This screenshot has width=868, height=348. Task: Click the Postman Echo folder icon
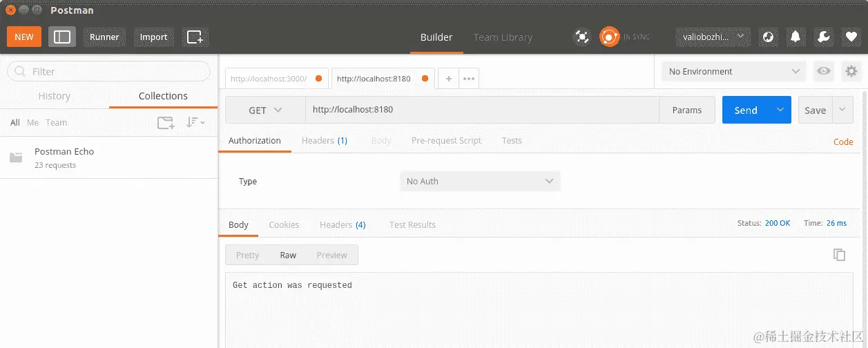tap(16, 157)
